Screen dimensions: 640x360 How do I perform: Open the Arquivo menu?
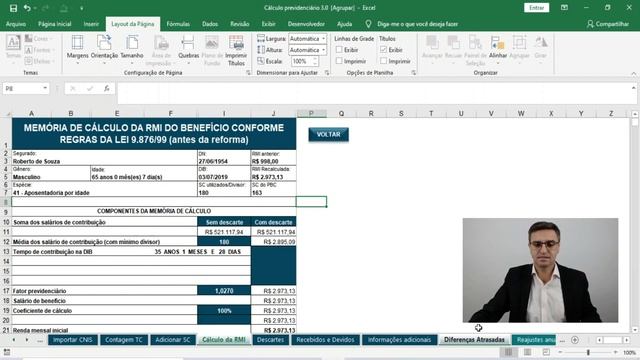tap(16, 24)
